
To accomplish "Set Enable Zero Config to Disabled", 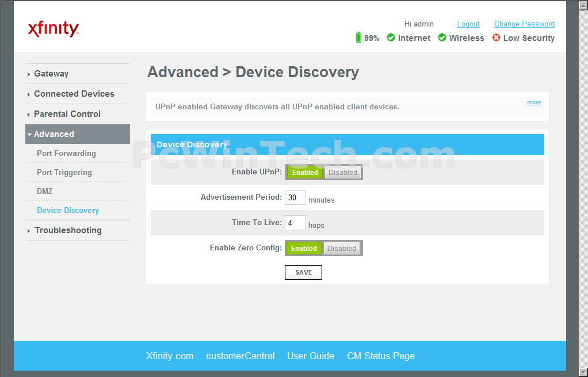I will pos(342,248).
